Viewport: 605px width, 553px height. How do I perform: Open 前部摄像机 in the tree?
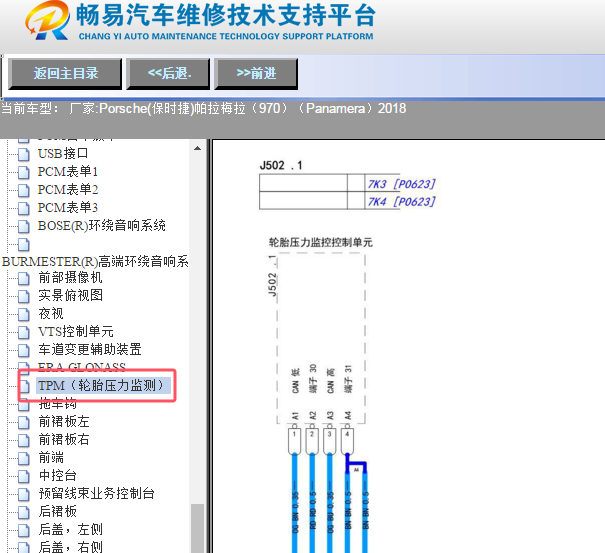tap(70, 277)
